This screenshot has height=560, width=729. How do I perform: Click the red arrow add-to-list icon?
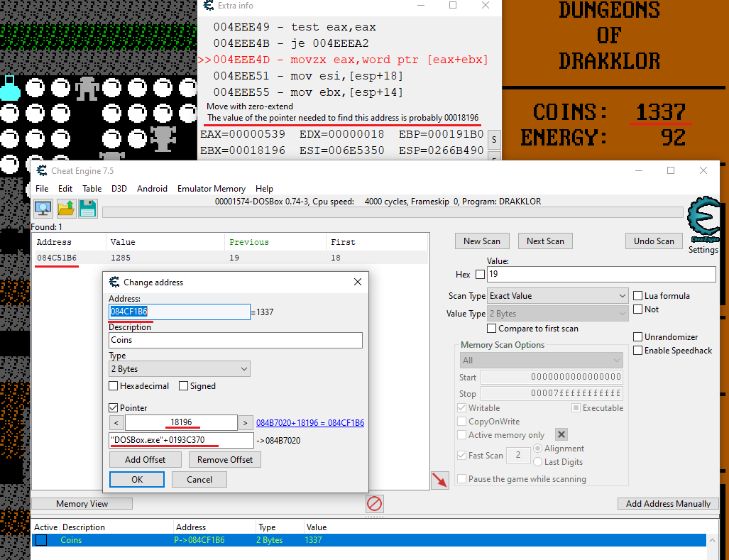pyautogui.click(x=440, y=480)
